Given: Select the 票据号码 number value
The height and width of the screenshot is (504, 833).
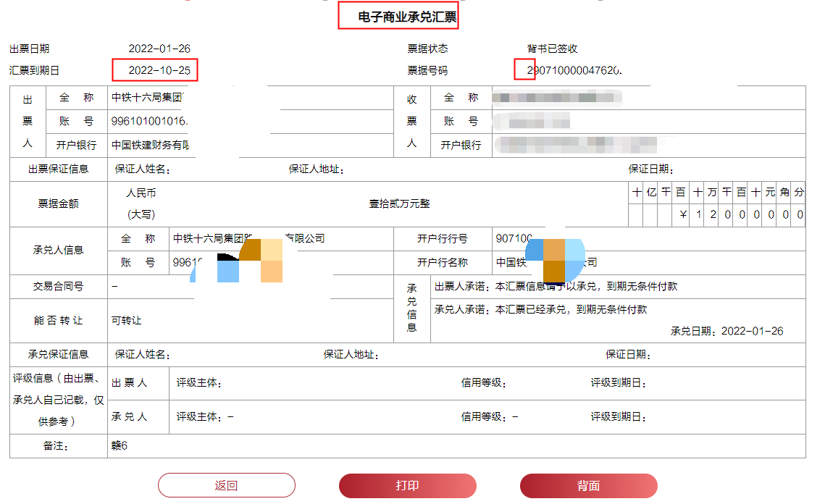Looking at the screenshot, I should coord(574,71).
